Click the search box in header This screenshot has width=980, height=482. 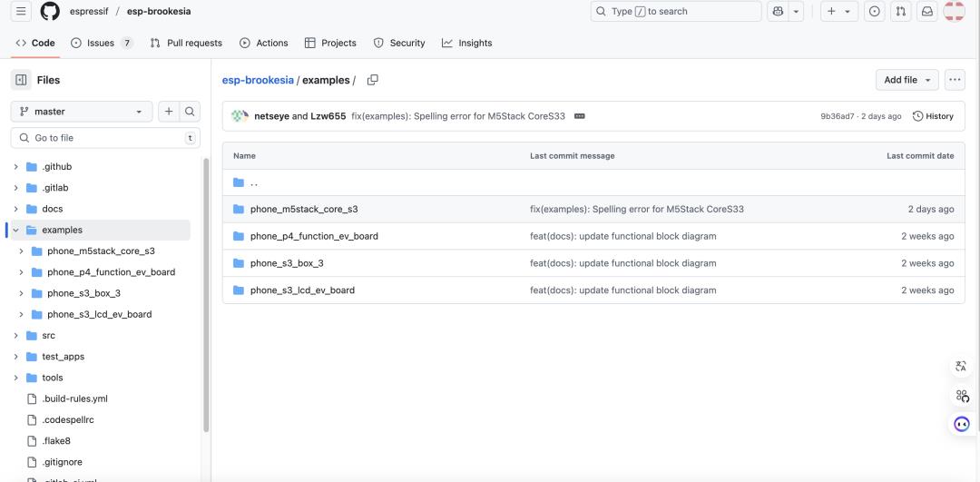coord(676,11)
